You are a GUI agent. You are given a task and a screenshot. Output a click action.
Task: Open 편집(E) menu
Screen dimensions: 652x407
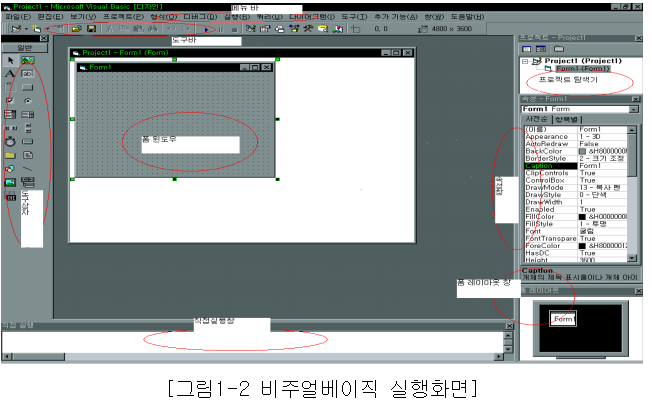(x=50, y=17)
